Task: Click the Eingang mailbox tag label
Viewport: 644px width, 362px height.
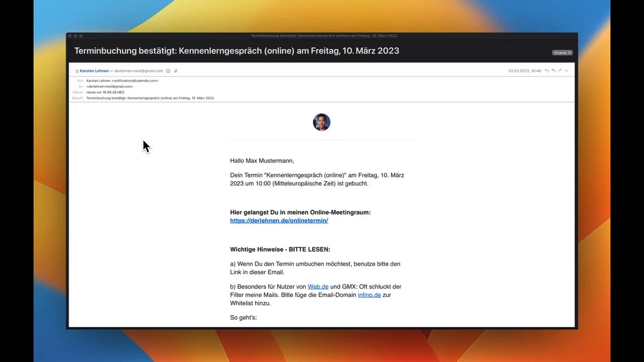Action: 560,52
